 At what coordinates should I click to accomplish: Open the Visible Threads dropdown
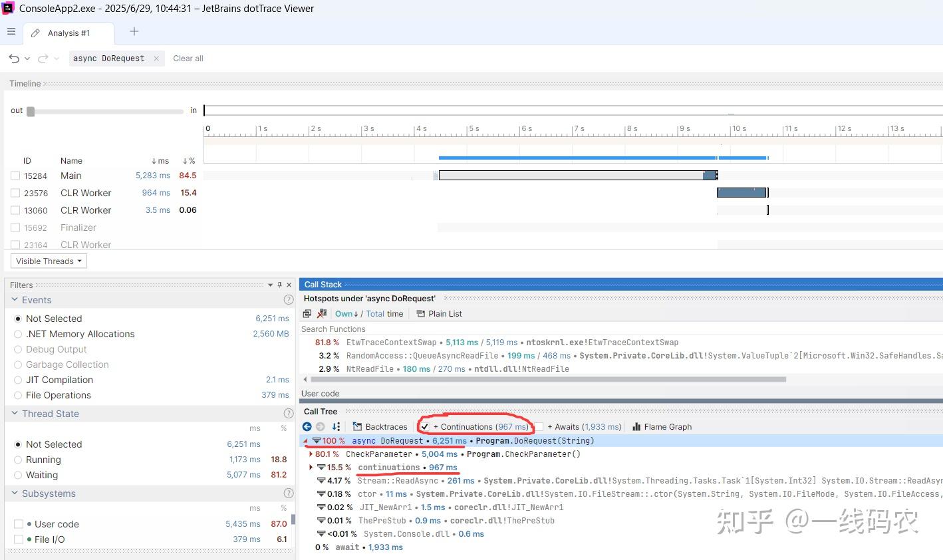tap(48, 261)
